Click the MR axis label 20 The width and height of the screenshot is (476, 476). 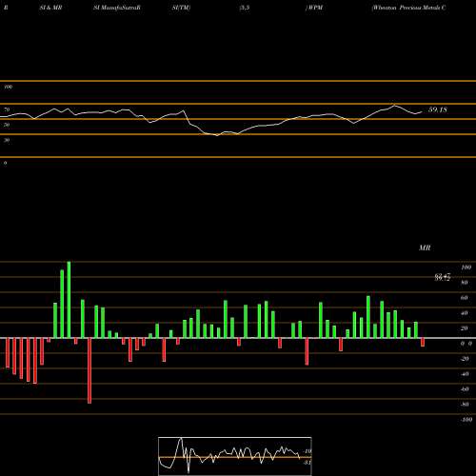tap(465, 328)
